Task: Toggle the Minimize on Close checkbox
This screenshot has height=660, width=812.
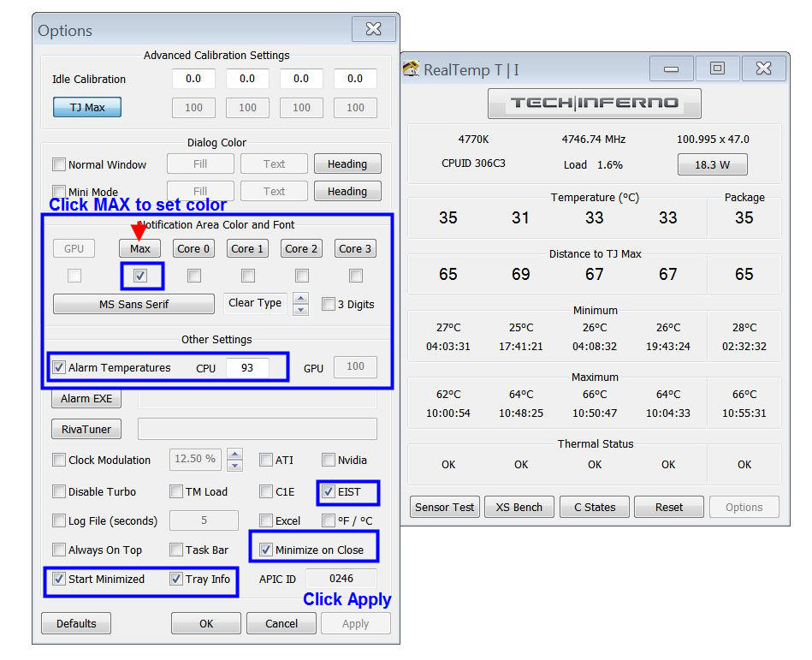Action: [x=265, y=550]
